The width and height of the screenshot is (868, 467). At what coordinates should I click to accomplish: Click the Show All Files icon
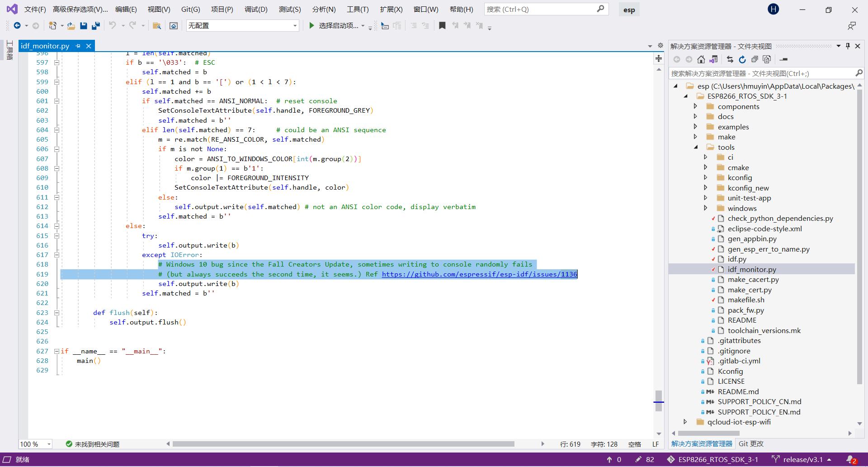tap(767, 59)
